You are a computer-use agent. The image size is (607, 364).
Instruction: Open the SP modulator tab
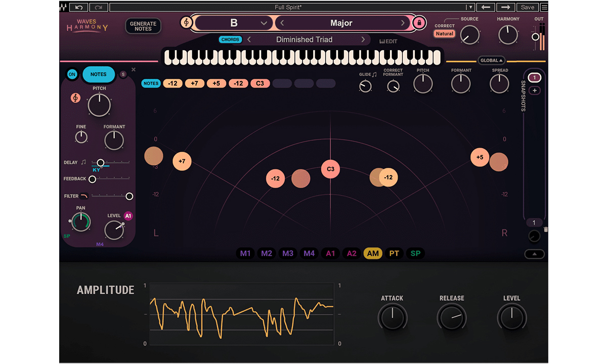point(415,253)
